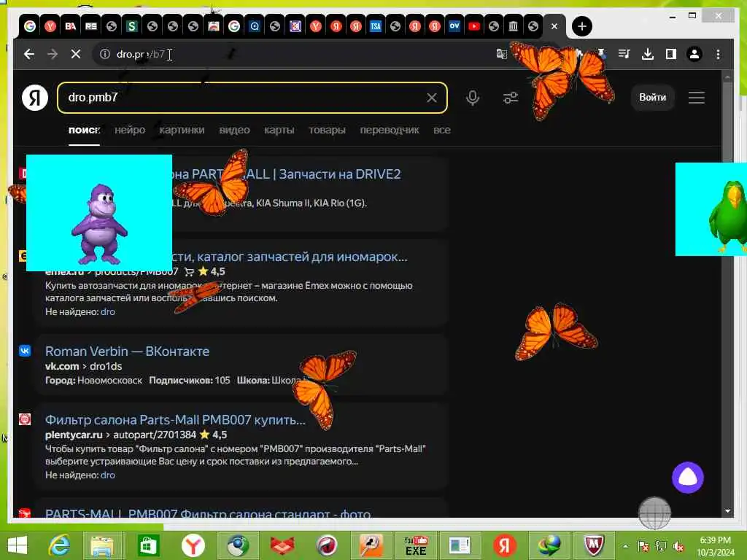Image resolution: width=747 pixels, height=560 pixels.
Task: Switch to карты maps results
Action: (x=279, y=130)
